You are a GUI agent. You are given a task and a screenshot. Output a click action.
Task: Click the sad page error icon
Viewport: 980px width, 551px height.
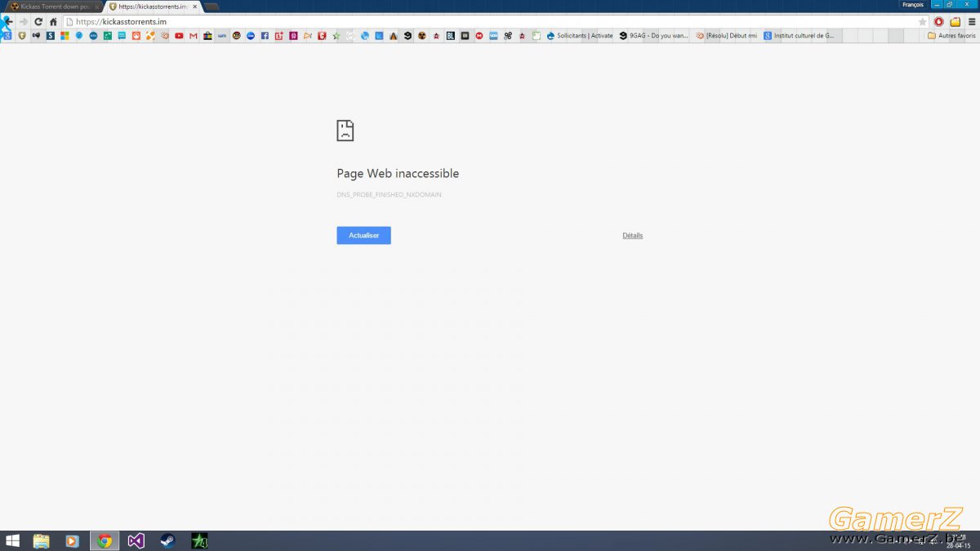pos(345,131)
